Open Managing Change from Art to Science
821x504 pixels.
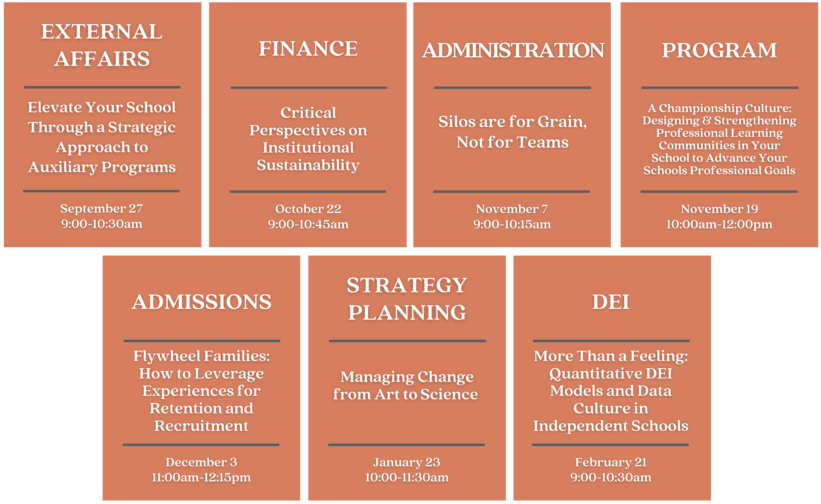pyautogui.click(x=406, y=386)
